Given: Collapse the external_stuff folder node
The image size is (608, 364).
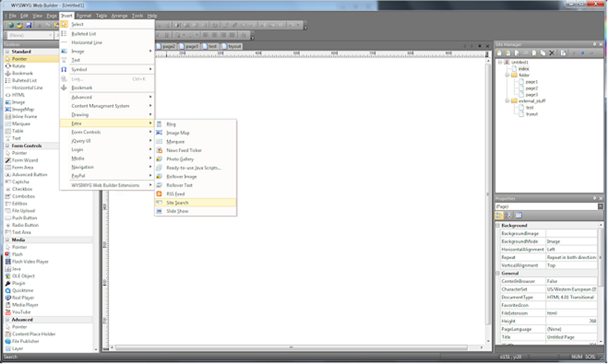Looking at the screenshot, I should (x=507, y=101).
